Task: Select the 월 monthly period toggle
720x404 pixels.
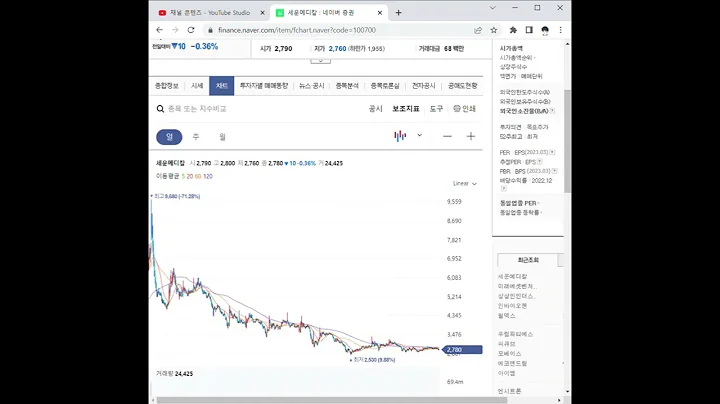Action: 222,137
